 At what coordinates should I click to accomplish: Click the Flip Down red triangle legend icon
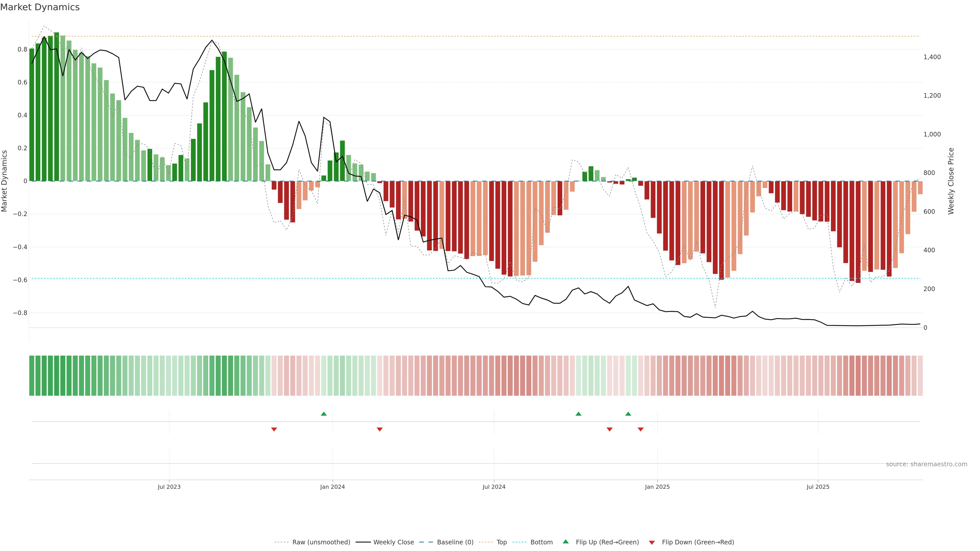(x=652, y=542)
